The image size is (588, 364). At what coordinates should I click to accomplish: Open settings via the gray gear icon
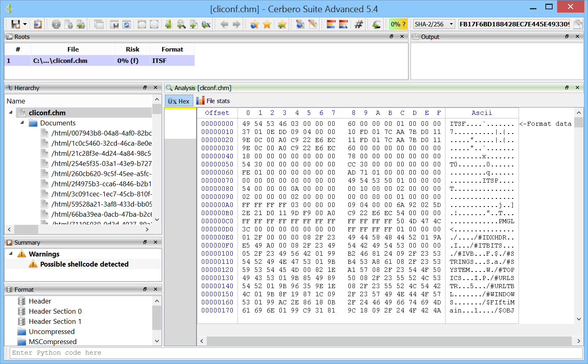56,24
